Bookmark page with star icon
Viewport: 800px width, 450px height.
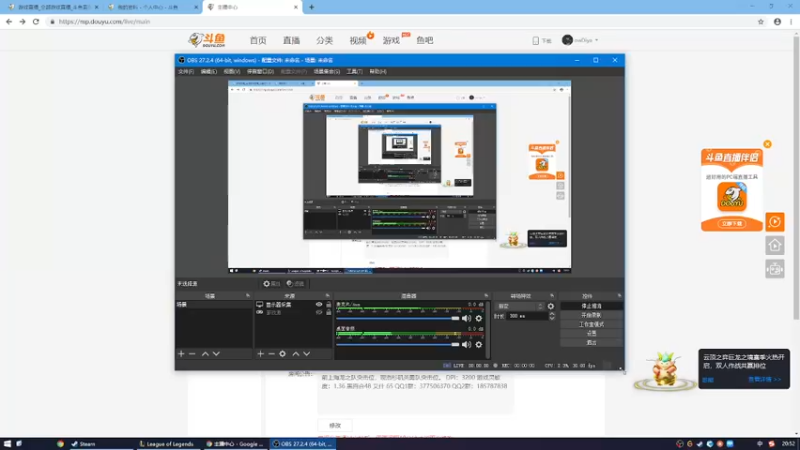pyautogui.click(x=761, y=21)
